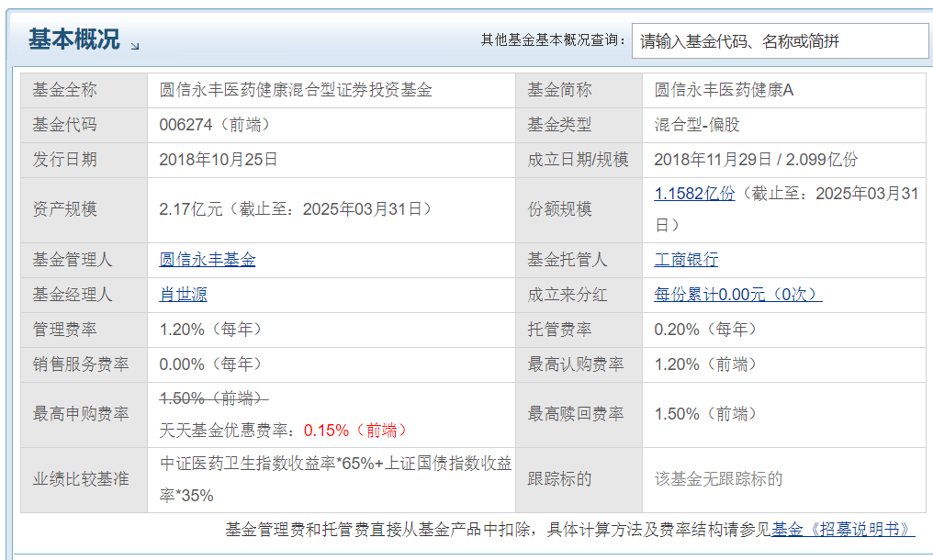The image size is (933, 560).
Task: Select fund type 混合型-偏股
Action: [x=697, y=124]
